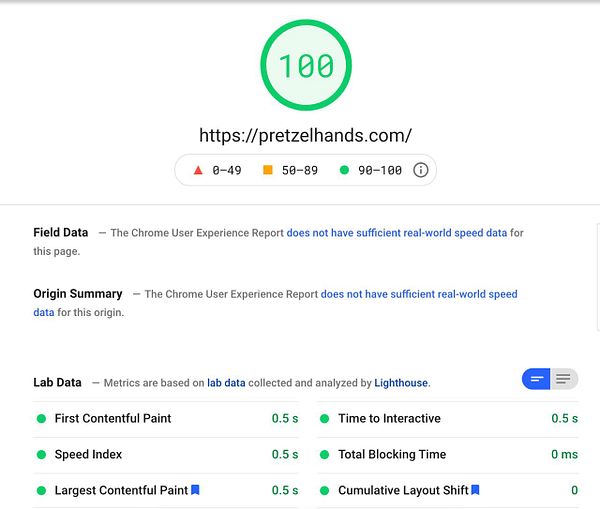Click the 100 performance score gauge
600x509 pixels.
[x=305, y=67]
